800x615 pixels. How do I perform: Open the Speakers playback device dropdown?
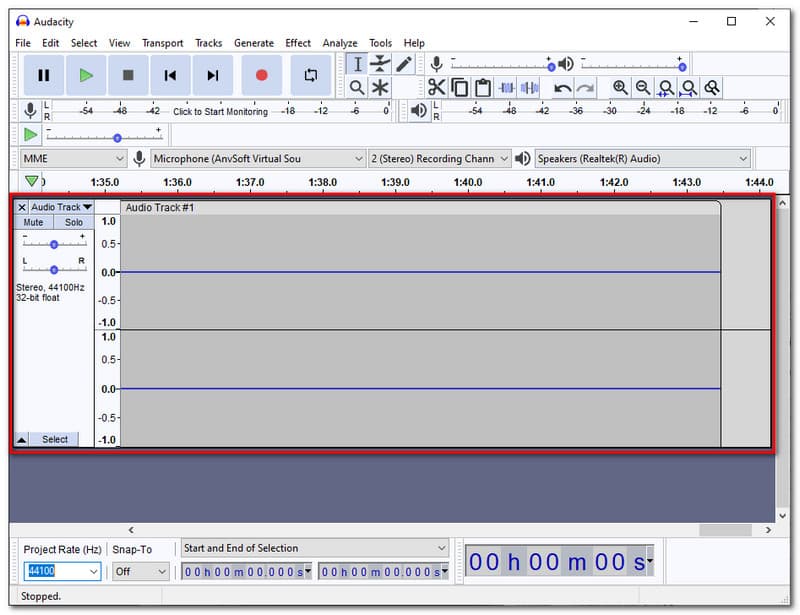coord(643,159)
